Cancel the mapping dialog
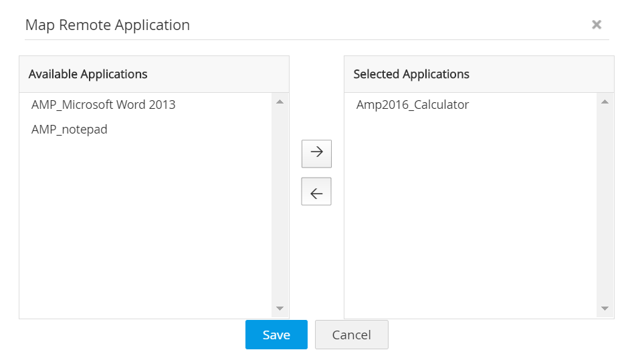This screenshot has height=364, width=638. tap(351, 335)
